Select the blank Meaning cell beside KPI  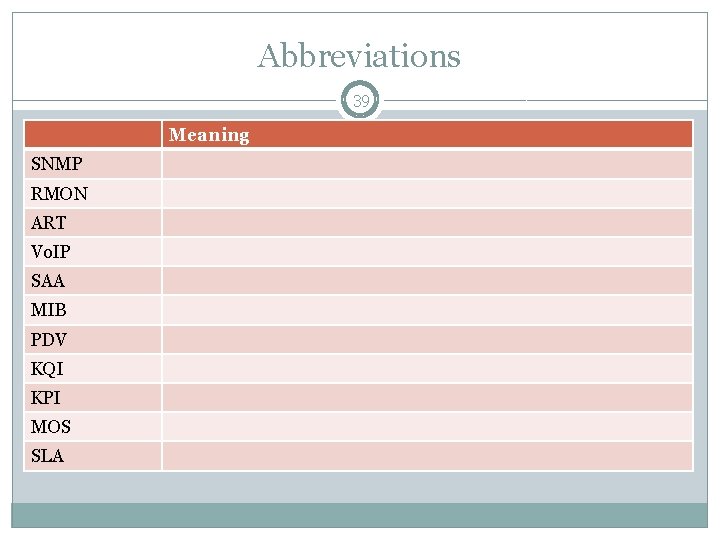click(x=427, y=398)
